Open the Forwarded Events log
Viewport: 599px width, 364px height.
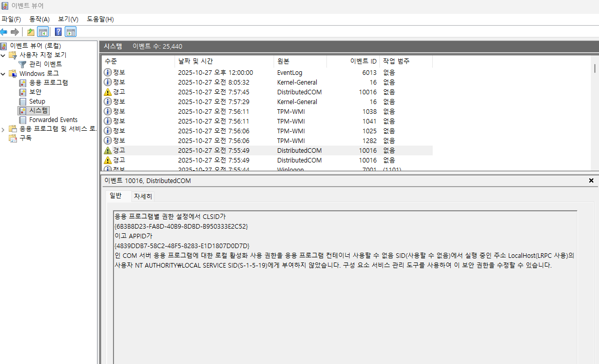pos(53,120)
